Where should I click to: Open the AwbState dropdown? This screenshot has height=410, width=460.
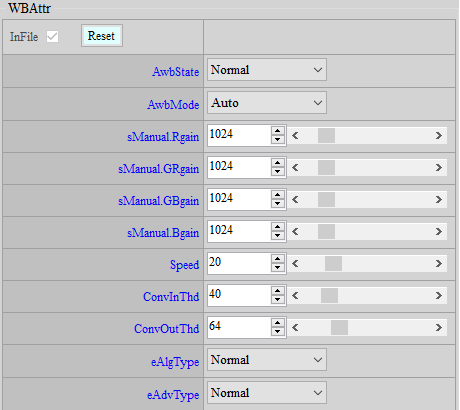[267, 70]
